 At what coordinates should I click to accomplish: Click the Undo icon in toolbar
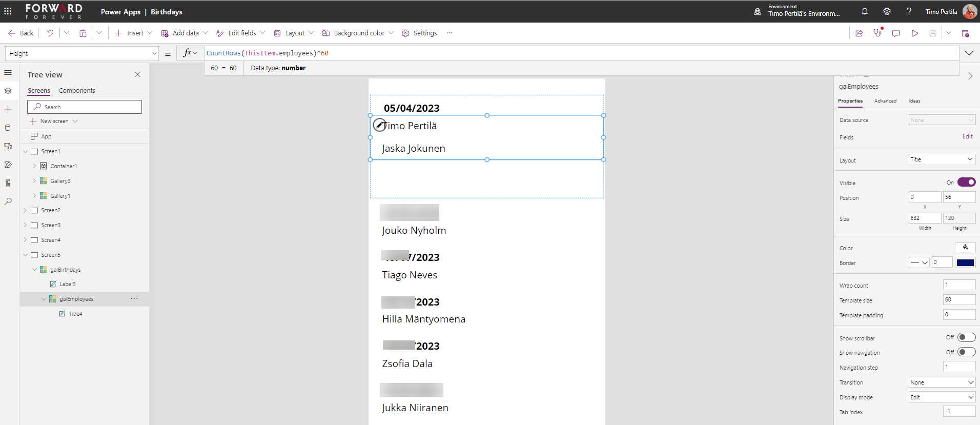tap(50, 33)
